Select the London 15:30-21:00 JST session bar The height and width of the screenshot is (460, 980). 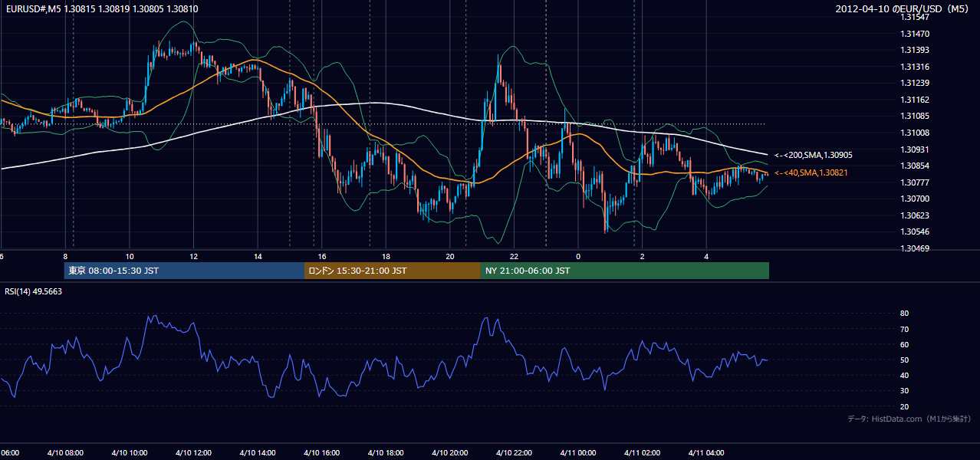click(393, 271)
